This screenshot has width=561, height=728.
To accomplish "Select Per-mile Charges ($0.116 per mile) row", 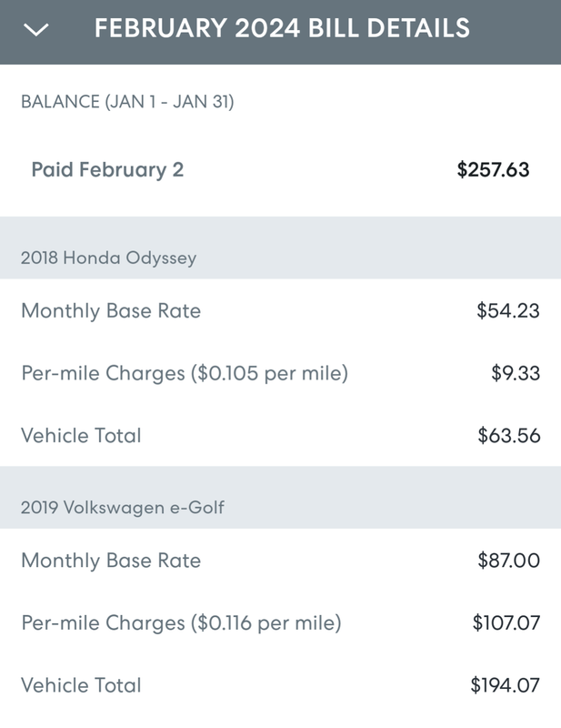I will pyautogui.click(x=280, y=623).
